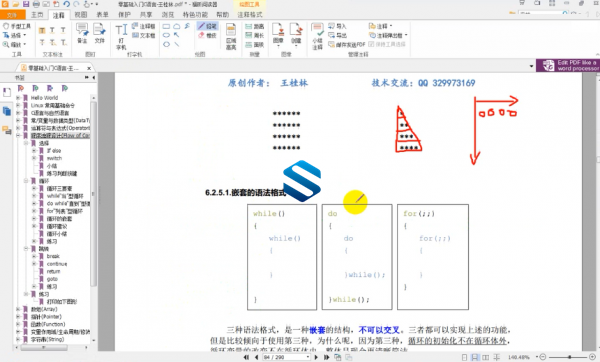Switch to the 视图 ribbon tab
The width and height of the screenshot is (600, 362).
click(81, 15)
